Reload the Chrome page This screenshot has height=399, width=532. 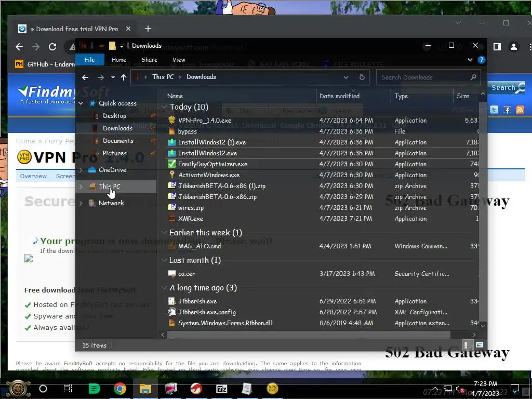click(x=52, y=46)
